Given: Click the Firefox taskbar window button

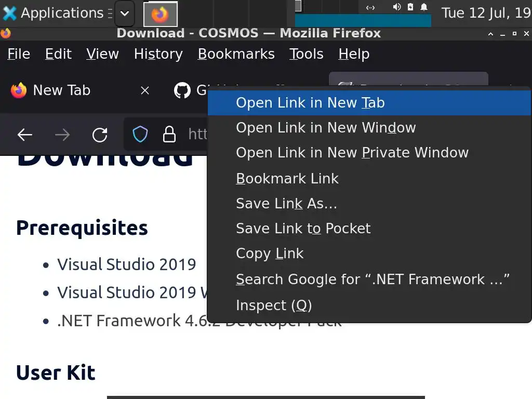Looking at the screenshot, I should click(x=160, y=14).
